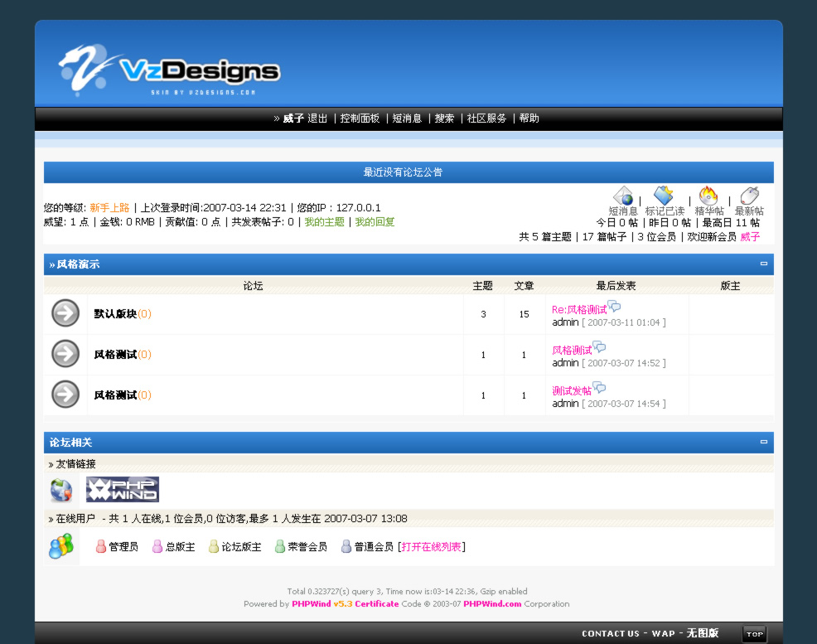817x644 pixels.
Task: Open 社区服务 menu
Action: tap(486, 119)
